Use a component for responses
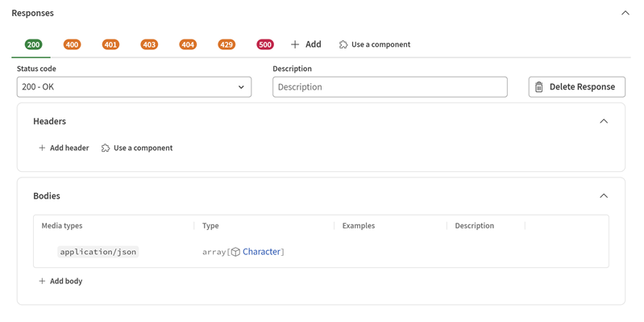The width and height of the screenshot is (644, 322). 375,44
